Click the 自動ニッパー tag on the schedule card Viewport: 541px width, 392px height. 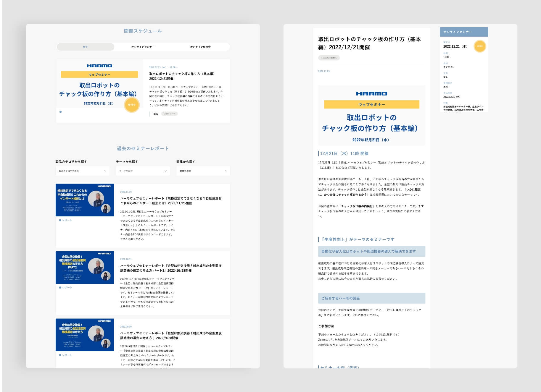tap(170, 114)
